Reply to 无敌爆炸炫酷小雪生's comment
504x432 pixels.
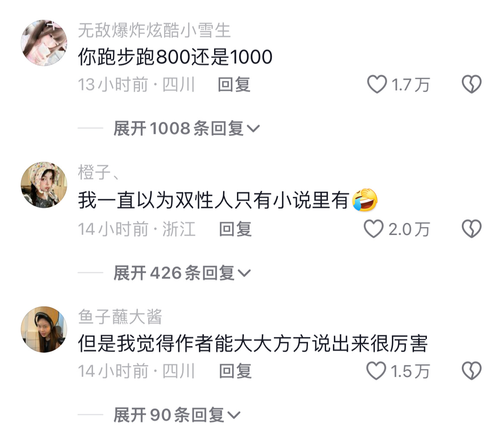[x=233, y=85]
